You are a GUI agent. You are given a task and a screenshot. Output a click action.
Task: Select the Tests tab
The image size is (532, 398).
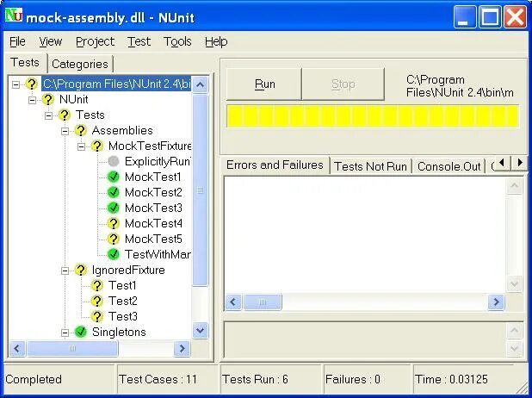click(x=25, y=63)
